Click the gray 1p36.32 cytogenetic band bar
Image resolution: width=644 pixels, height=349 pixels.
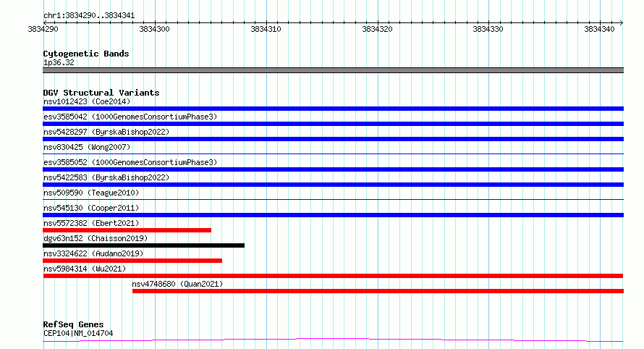[333, 70]
